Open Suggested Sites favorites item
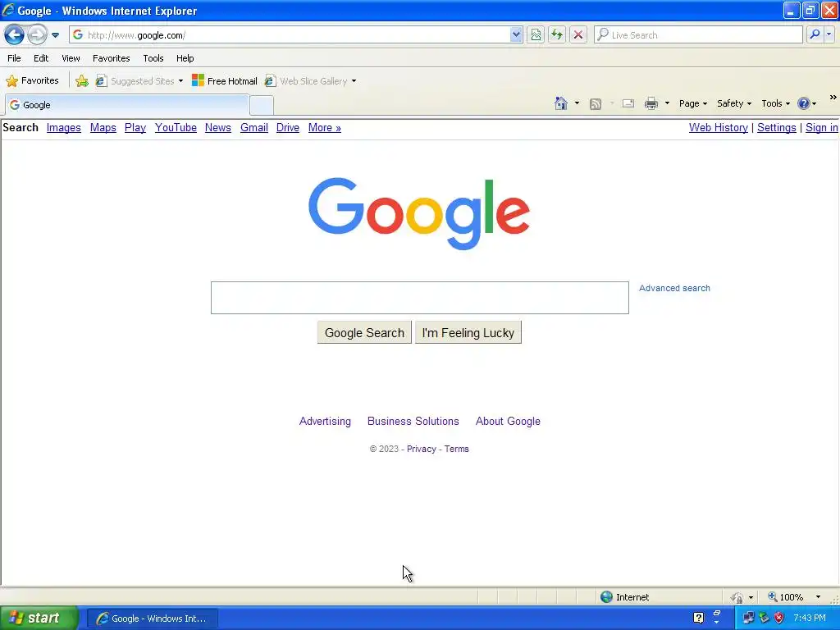840x630 pixels. point(139,81)
